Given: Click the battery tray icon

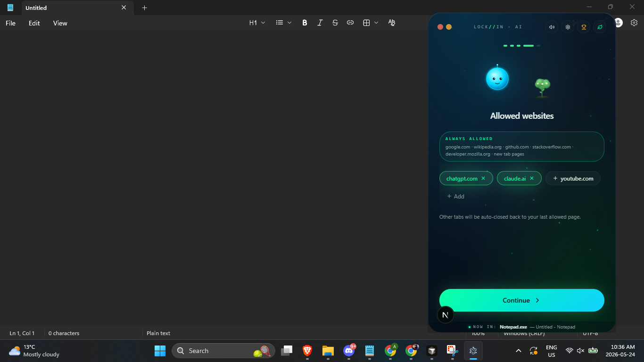Looking at the screenshot, I should pos(593,351).
